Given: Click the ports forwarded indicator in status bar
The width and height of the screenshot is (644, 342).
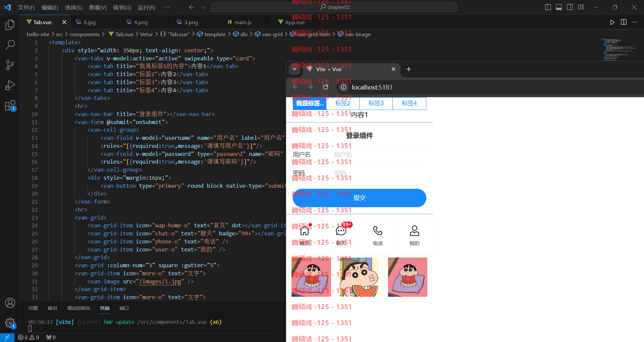Looking at the screenshot, I should (51, 337).
